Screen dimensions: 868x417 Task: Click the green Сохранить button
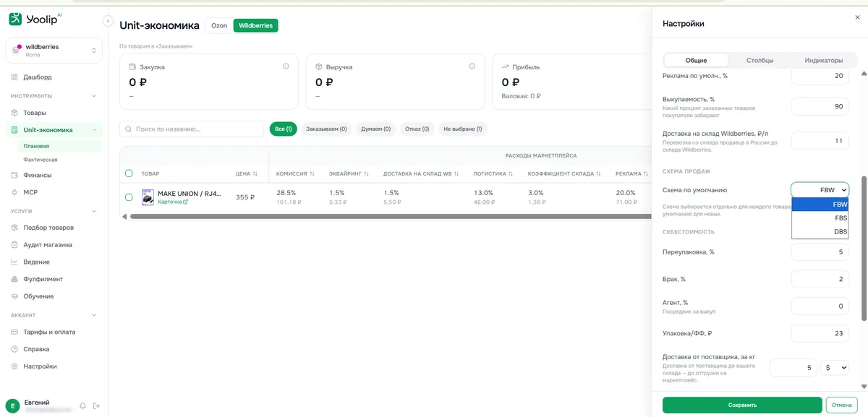[742, 405]
